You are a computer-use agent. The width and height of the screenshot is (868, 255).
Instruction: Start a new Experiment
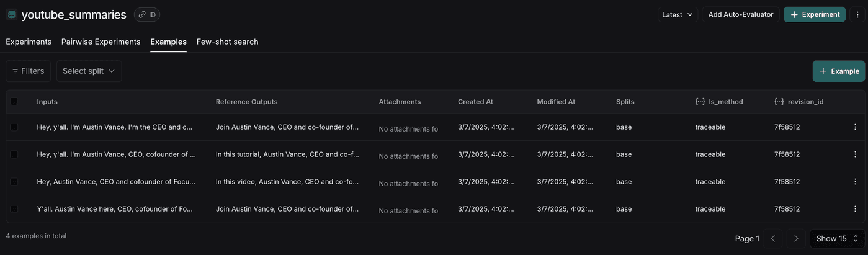tap(815, 14)
